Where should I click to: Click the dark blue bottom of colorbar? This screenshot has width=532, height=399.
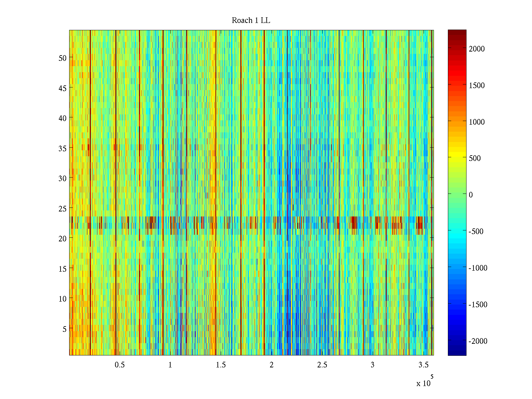[457, 353]
